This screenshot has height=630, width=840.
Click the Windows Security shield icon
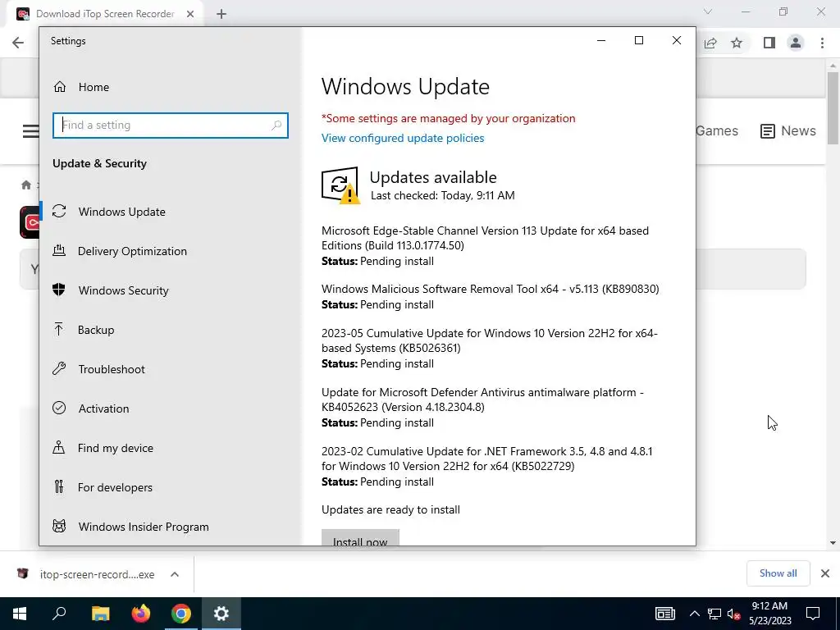pos(59,290)
